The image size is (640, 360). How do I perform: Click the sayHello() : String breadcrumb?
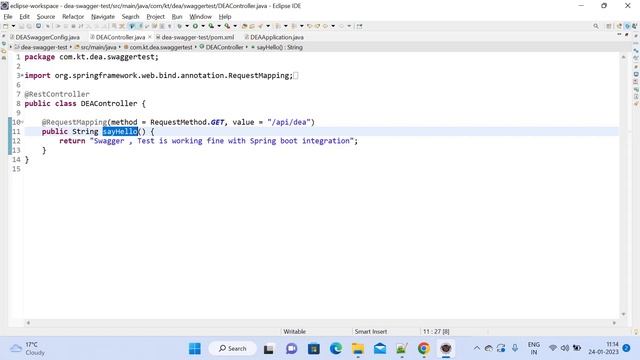(x=277, y=47)
